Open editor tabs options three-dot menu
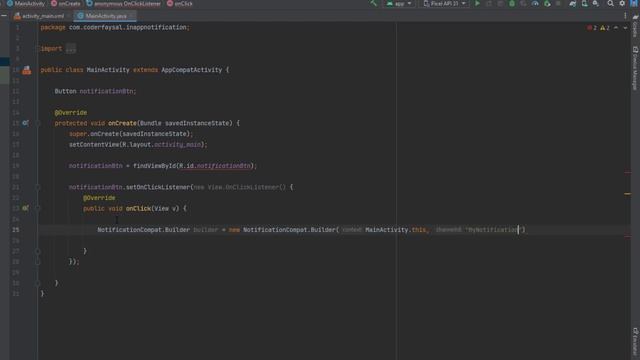 (625, 16)
